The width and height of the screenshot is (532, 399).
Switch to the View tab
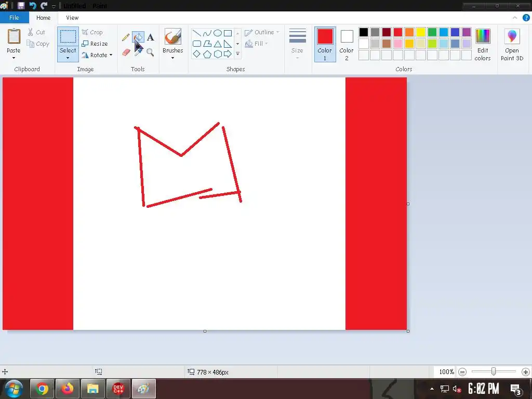click(72, 18)
